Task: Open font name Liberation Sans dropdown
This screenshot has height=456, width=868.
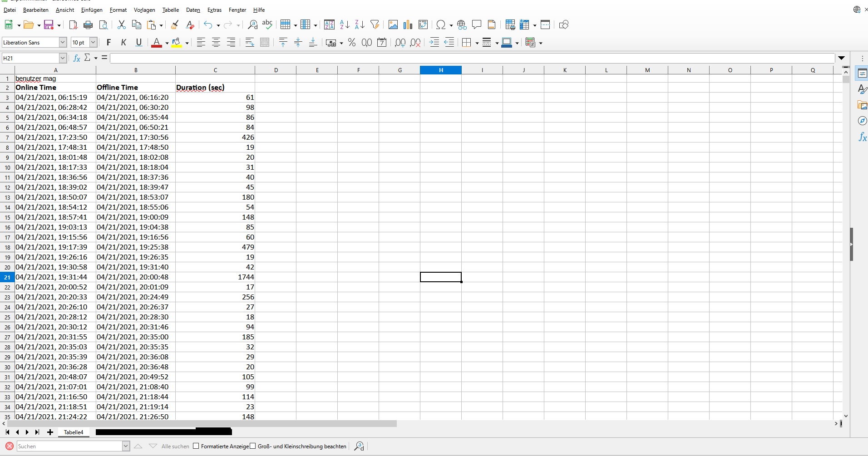Action: coord(63,42)
